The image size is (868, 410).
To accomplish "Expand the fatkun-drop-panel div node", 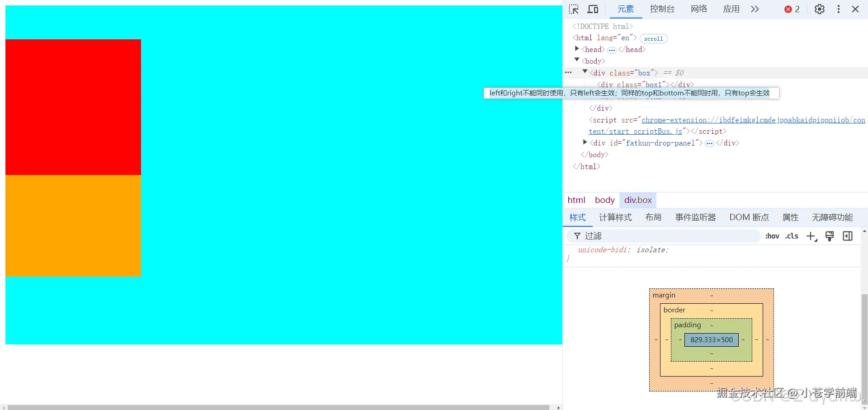I will point(585,142).
